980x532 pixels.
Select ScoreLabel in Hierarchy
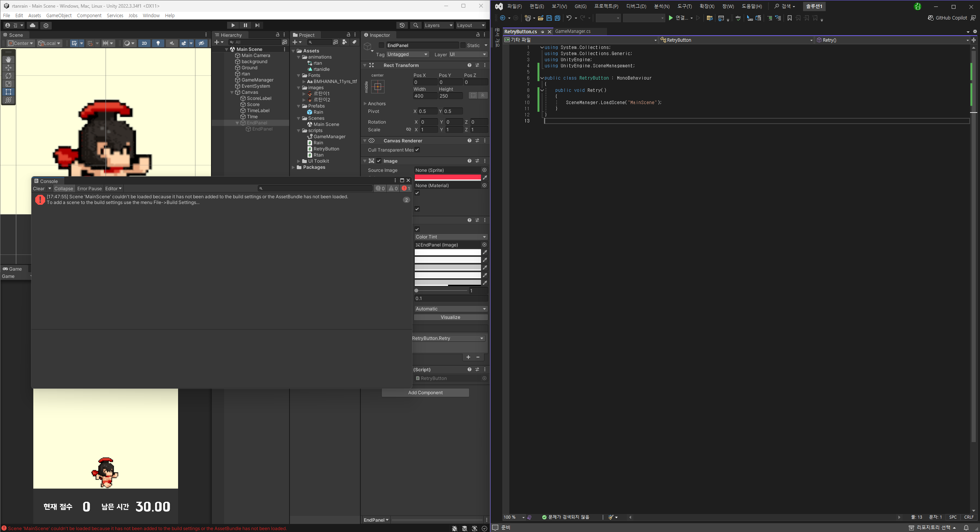259,98
